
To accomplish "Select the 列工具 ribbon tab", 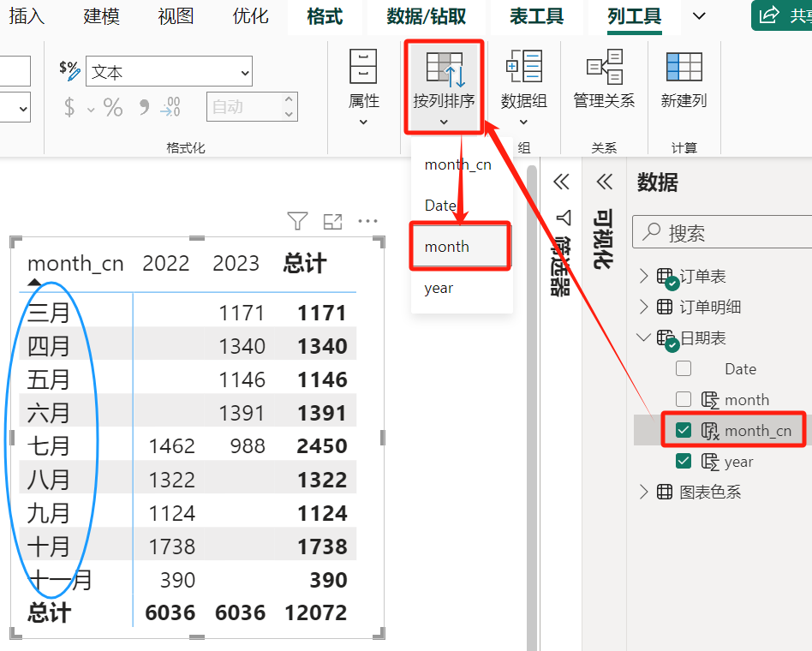I will (635, 16).
